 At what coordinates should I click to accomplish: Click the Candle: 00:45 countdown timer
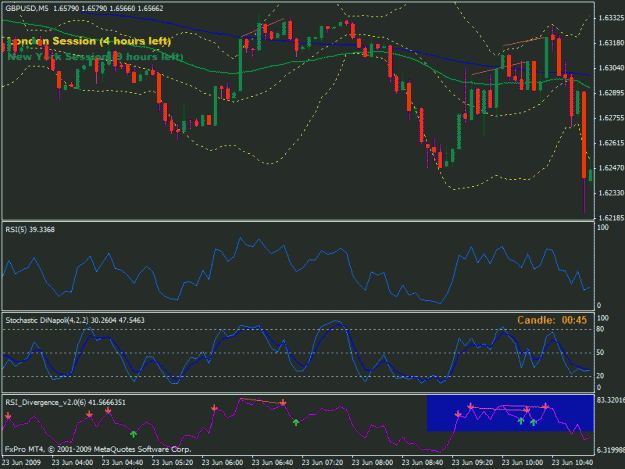coord(552,320)
